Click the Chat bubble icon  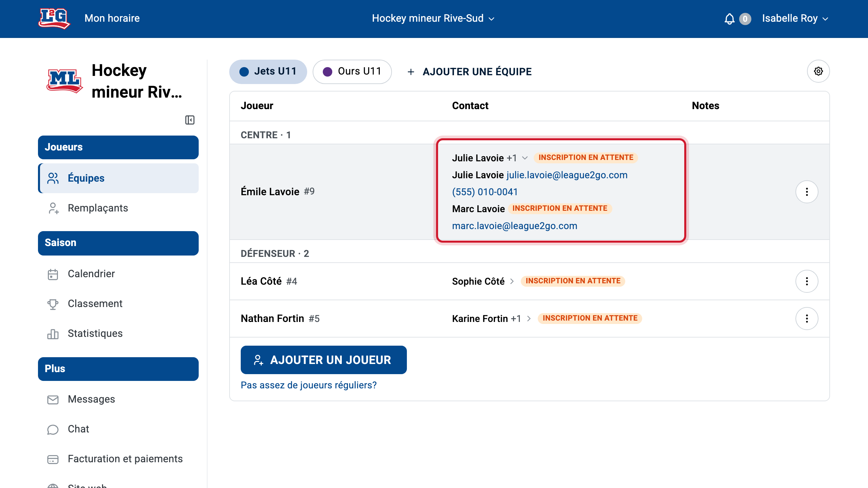pyautogui.click(x=53, y=429)
